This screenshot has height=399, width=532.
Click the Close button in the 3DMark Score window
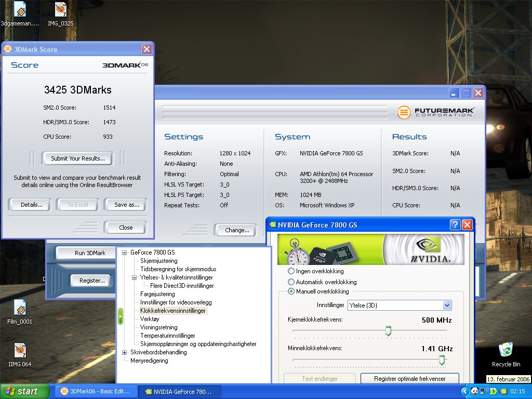pyautogui.click(x=126, y=228)
